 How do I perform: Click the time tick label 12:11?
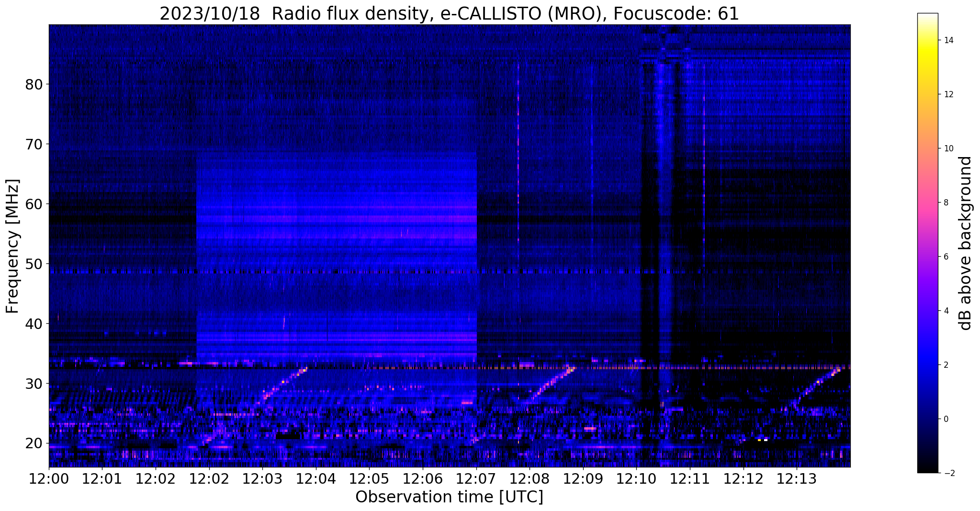point(689,478)
